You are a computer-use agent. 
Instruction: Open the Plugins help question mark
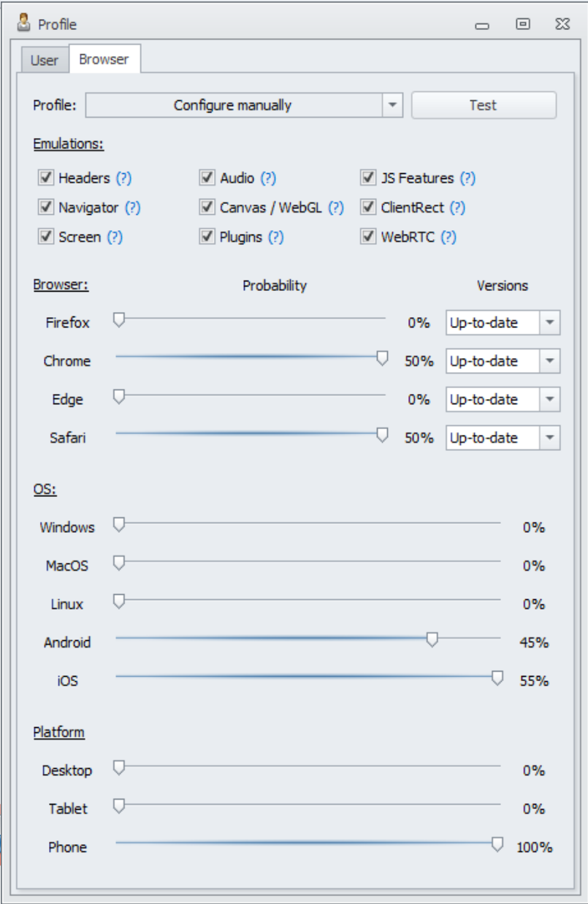[276, 237]
